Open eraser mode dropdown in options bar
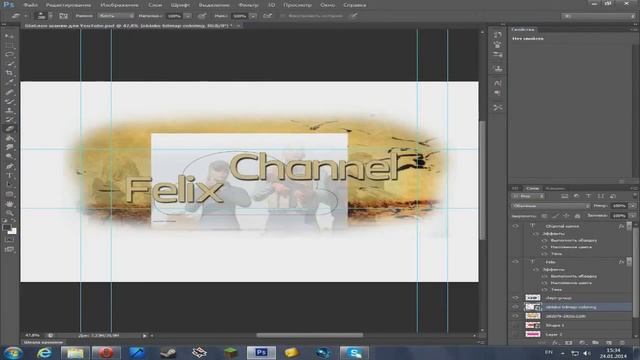The width and height of the screenshot is (640, 360). 116,16
